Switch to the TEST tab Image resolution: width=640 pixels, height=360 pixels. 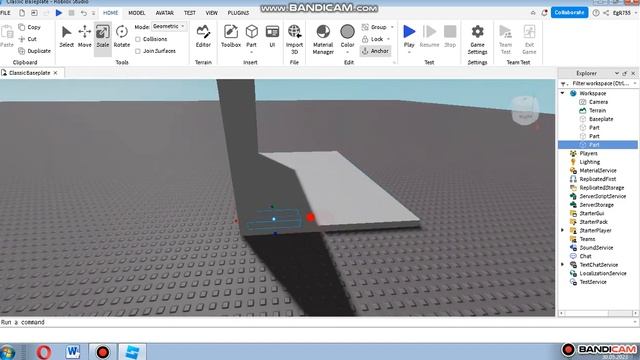coord(189,13)
